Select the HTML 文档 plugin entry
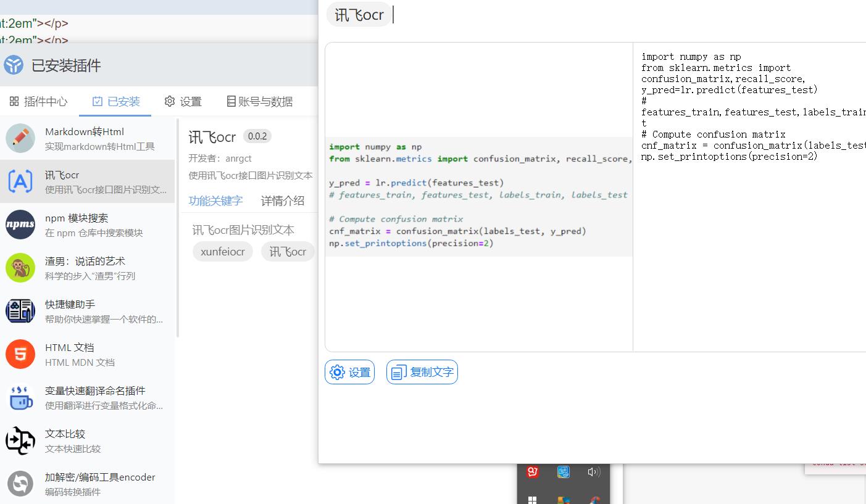 click(x=88, y=354)
